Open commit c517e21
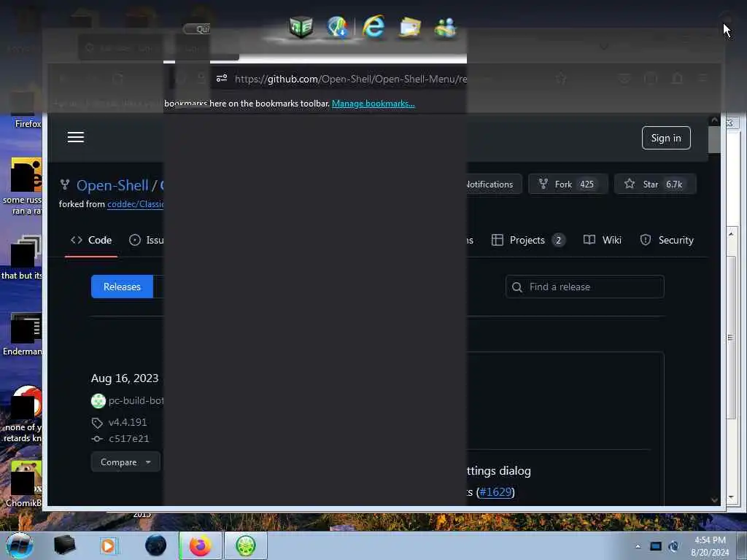Viewport: 747px width, 560px height. (x=128, y=438)
